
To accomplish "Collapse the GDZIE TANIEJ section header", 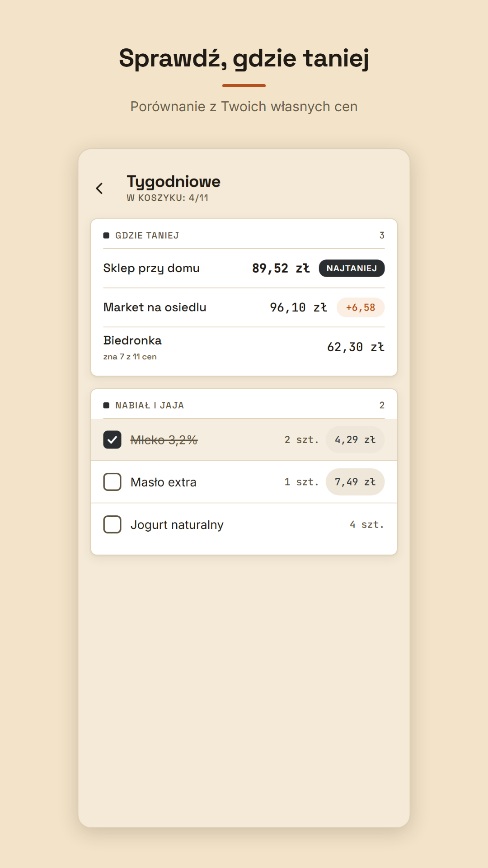I will click(x=244, y=235).
